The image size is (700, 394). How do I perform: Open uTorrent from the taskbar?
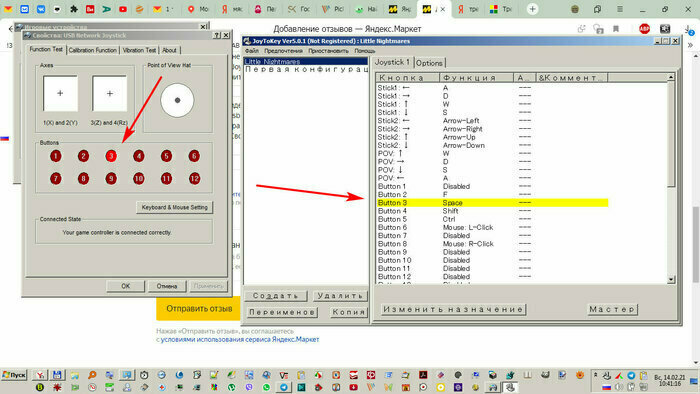point(231,387)
